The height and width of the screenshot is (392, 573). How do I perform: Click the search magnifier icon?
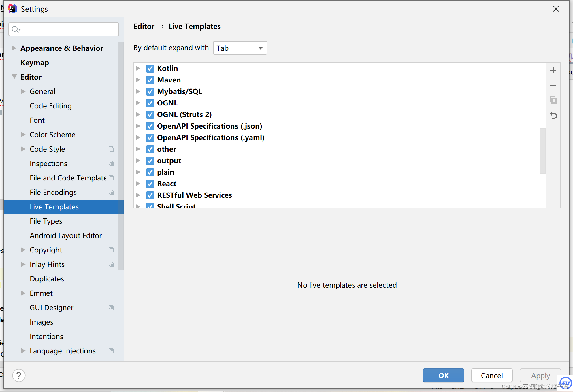click(16, 29)
